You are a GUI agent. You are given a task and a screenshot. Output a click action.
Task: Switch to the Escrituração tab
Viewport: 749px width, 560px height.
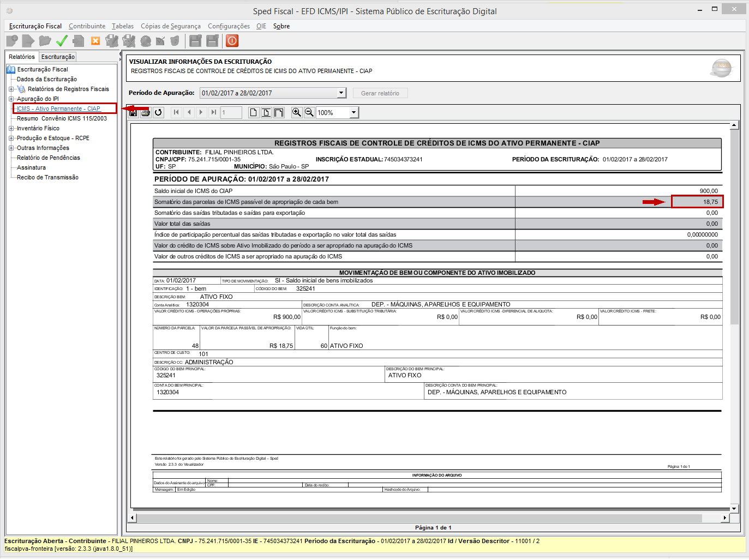tap(58, 57)
